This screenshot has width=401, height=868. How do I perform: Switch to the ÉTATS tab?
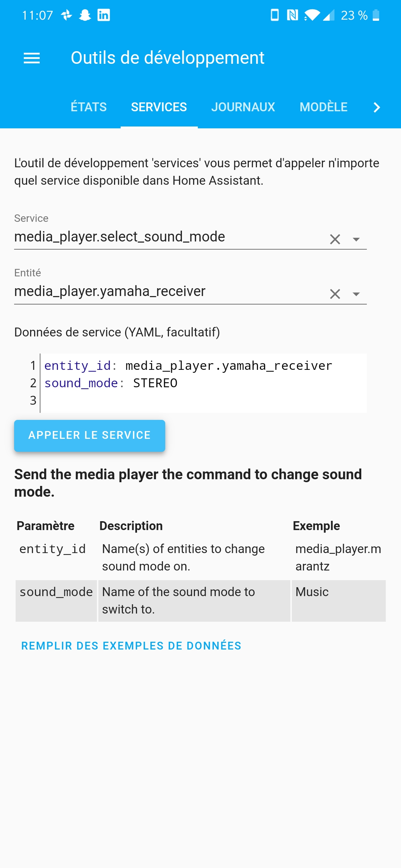pos(89,107)
